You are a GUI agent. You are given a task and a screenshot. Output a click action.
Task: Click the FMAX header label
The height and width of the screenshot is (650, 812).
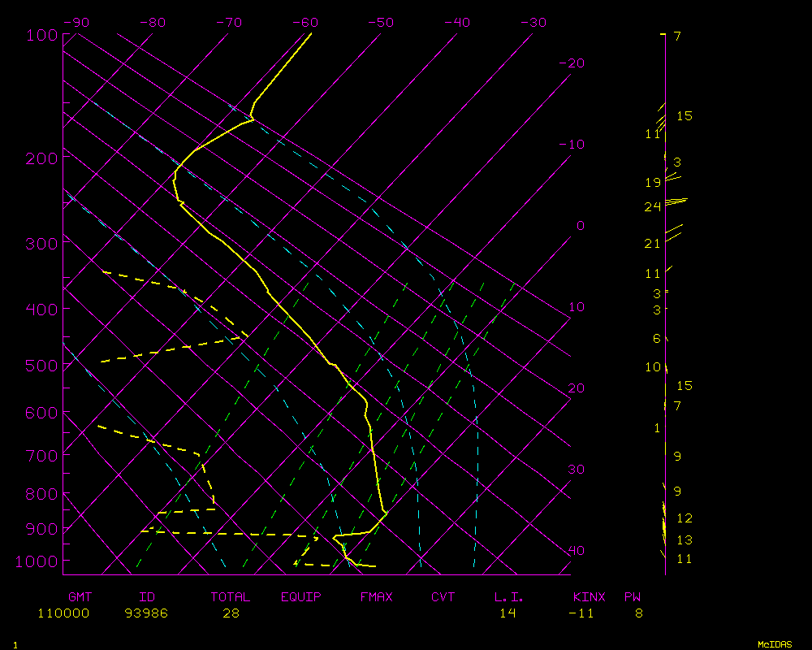click(x=376, y=597)
